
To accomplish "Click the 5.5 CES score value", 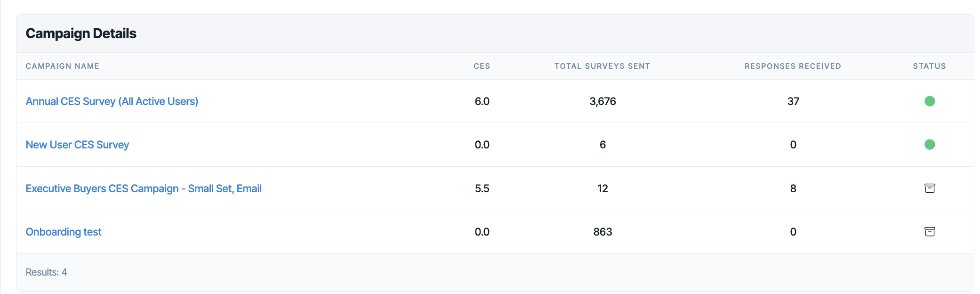I will [482, 188].
